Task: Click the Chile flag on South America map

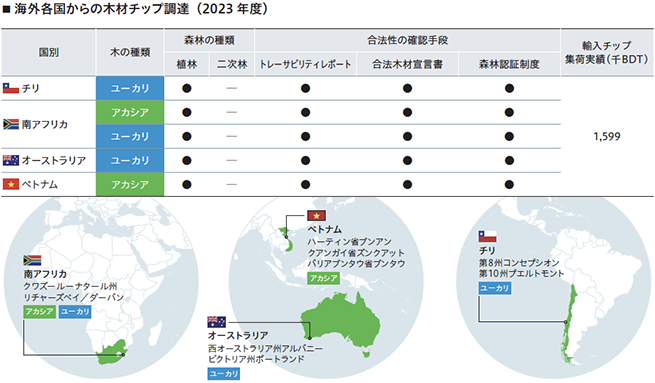Action: (487, 236)
